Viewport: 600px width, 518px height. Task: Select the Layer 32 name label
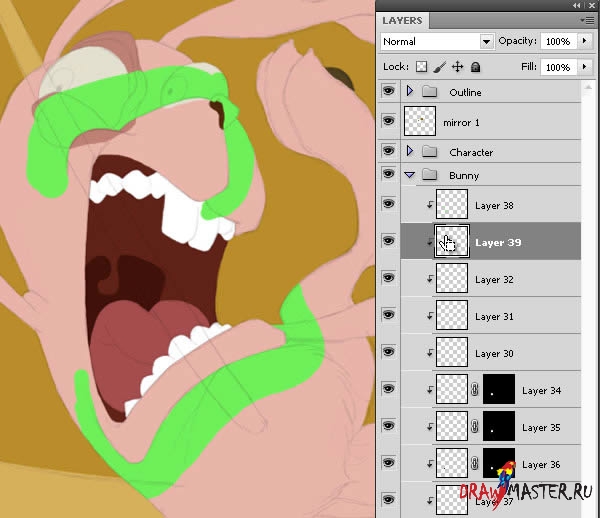pos(494,280)
